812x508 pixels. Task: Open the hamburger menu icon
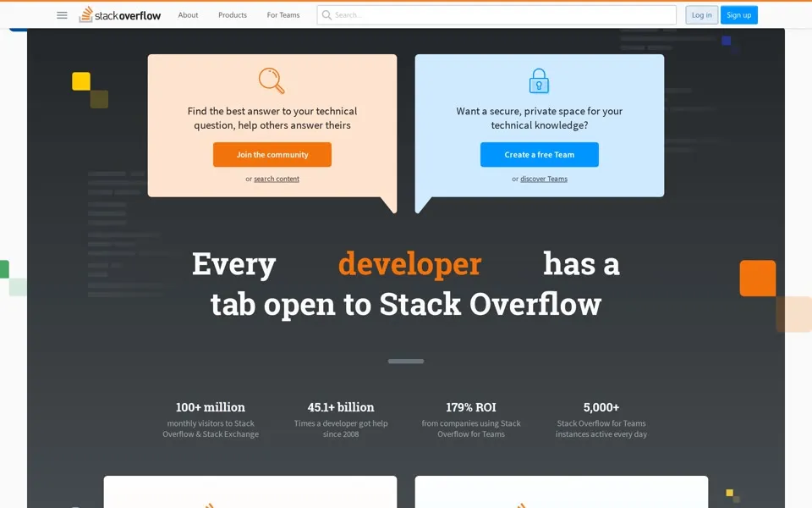62,15
